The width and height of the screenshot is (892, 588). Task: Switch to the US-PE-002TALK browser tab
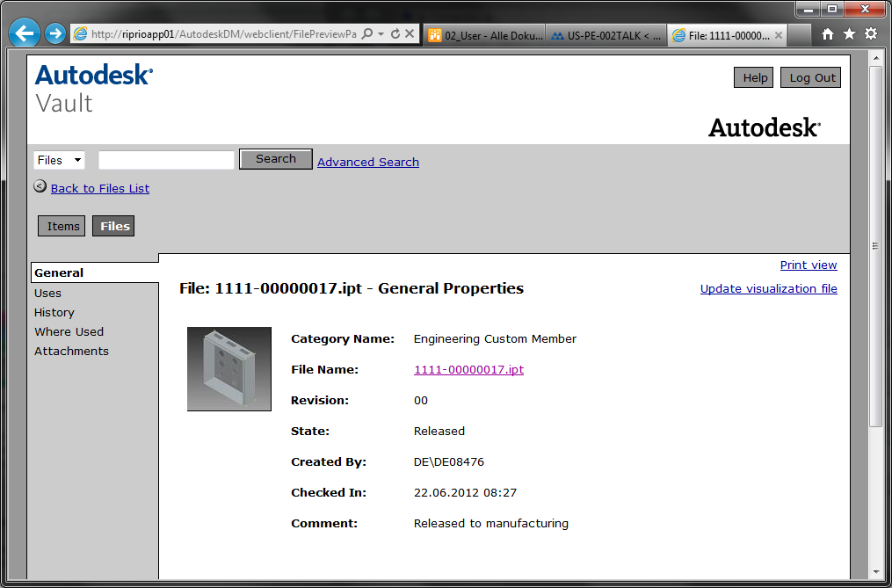point(606,36)
